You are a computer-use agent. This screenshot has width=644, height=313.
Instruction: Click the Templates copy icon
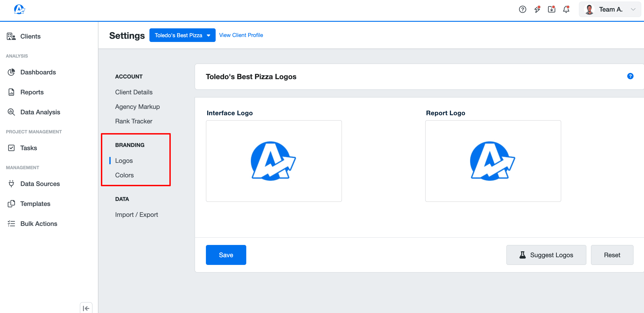coord(11,203)
